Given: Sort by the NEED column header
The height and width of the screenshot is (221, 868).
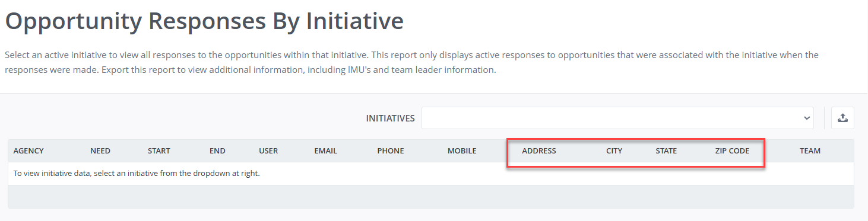Looking at the screenshot, I should (100, 150).
